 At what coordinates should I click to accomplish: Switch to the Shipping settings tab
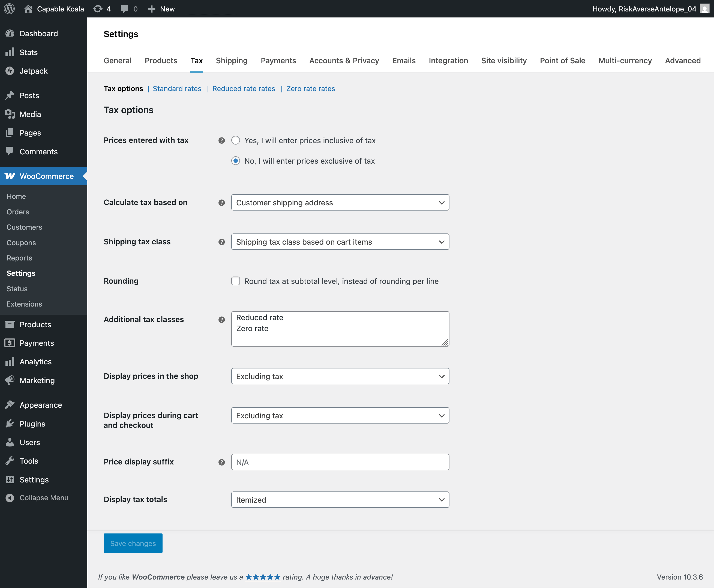(x=231, y=61)
